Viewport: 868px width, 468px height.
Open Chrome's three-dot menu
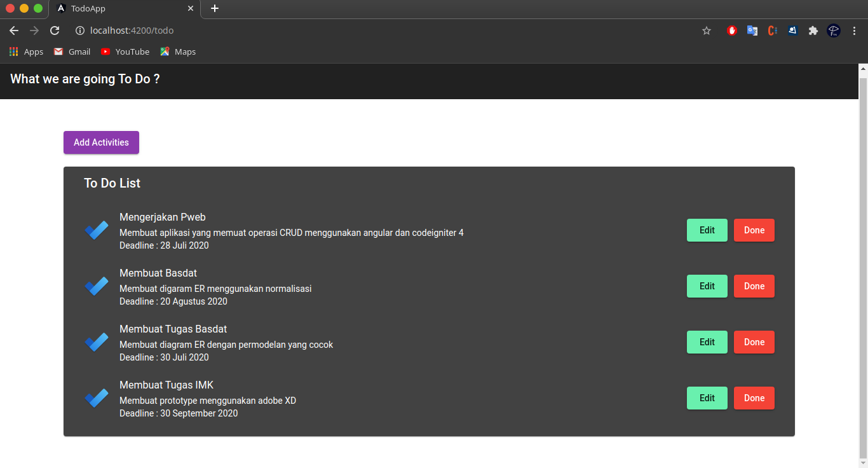pos(854,31)
